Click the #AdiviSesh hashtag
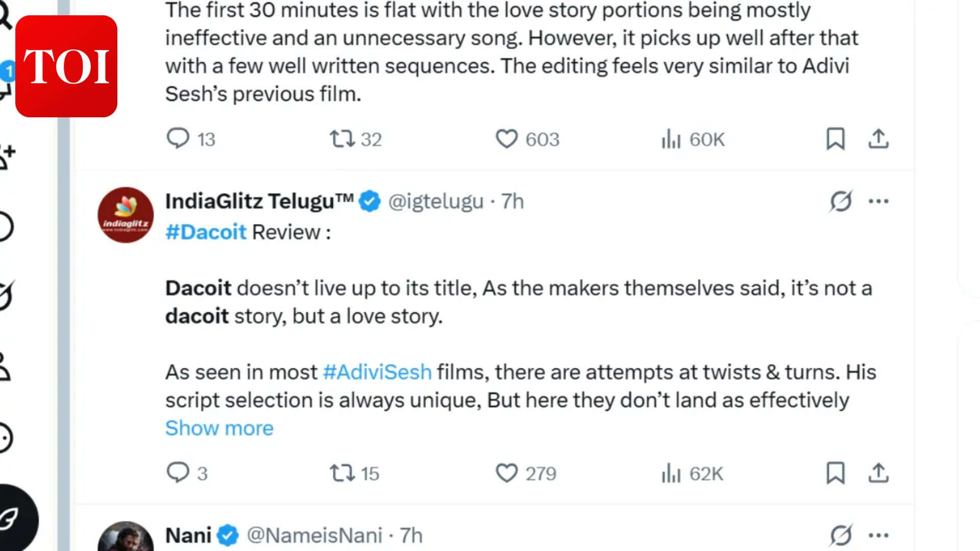 pos(377,372)
